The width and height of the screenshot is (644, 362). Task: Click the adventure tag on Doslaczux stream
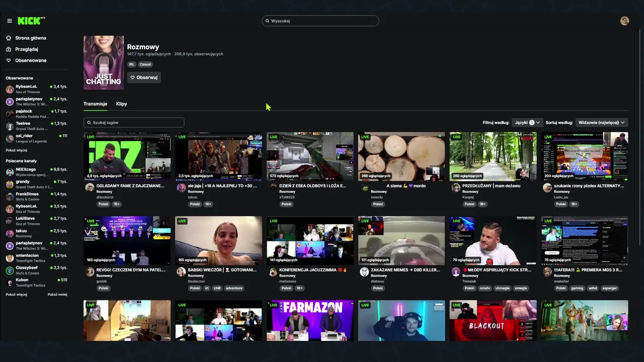click(234, 288)
